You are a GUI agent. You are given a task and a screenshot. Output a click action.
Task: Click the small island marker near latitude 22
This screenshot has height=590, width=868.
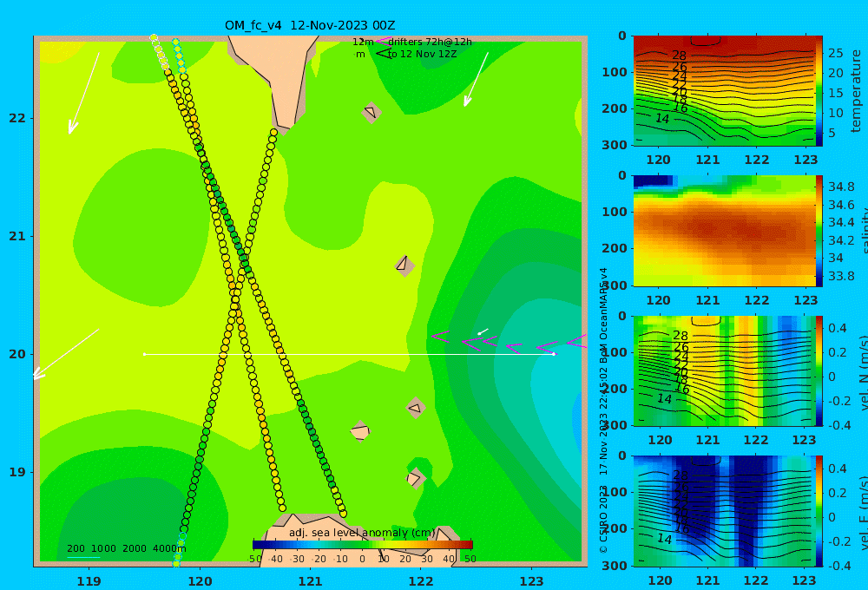click(x=371, y=112)
